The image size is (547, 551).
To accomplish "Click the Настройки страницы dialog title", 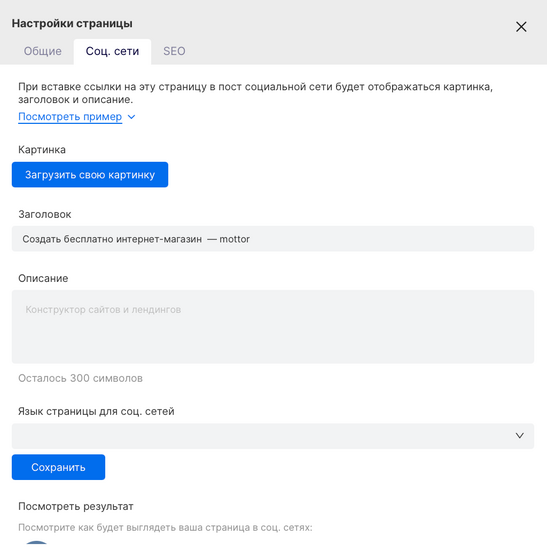I will coord(72,24).
